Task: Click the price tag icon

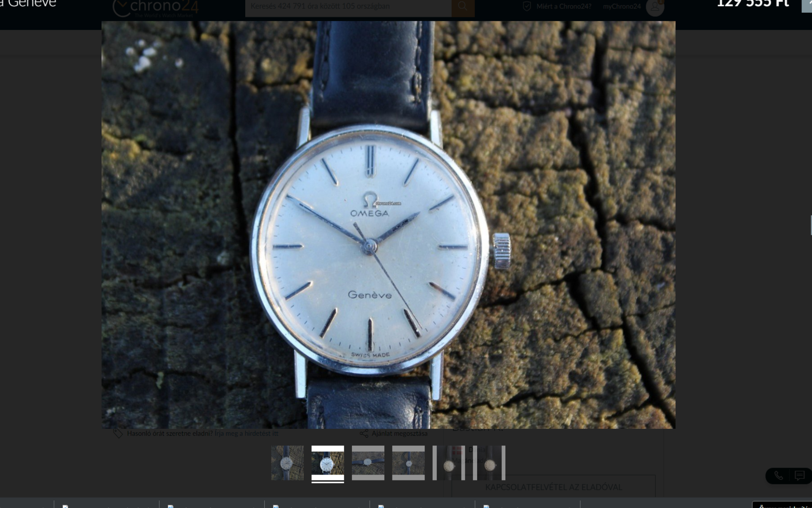Action: click(118, 433)
